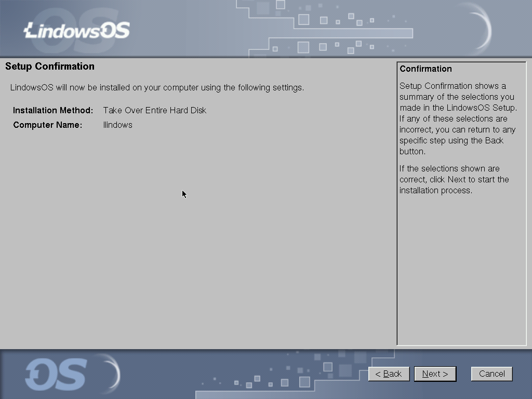Click the 'Computer Name:' label
Image resolution: width=532 pixels, height=399 pixels.
click(47, 125)
